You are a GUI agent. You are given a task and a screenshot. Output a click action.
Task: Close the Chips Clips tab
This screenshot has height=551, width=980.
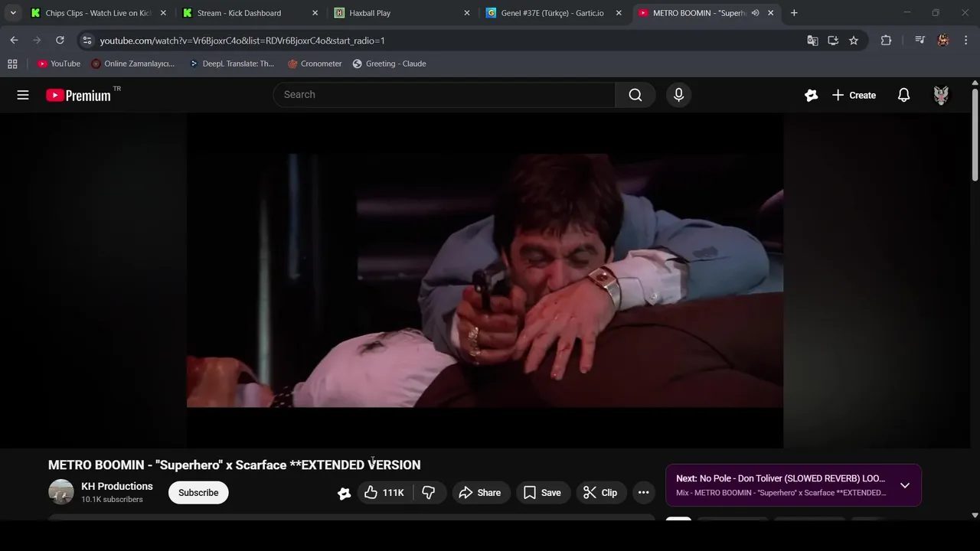coord(163,13)
